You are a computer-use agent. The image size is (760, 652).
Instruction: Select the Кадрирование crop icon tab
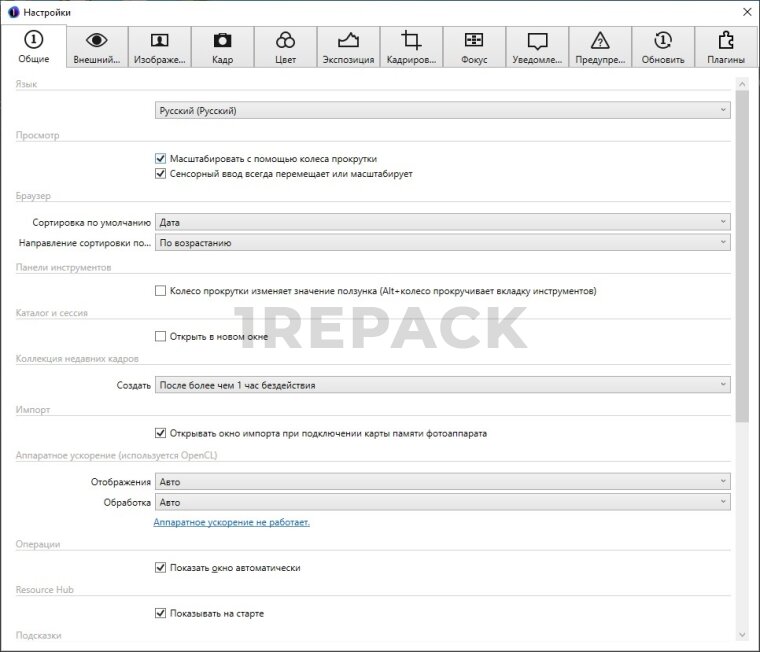pos(411,47)
